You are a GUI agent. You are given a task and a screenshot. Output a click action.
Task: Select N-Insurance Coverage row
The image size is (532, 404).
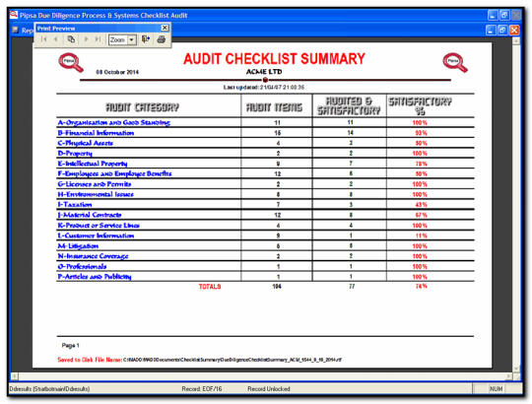click(x=265, y=256)
